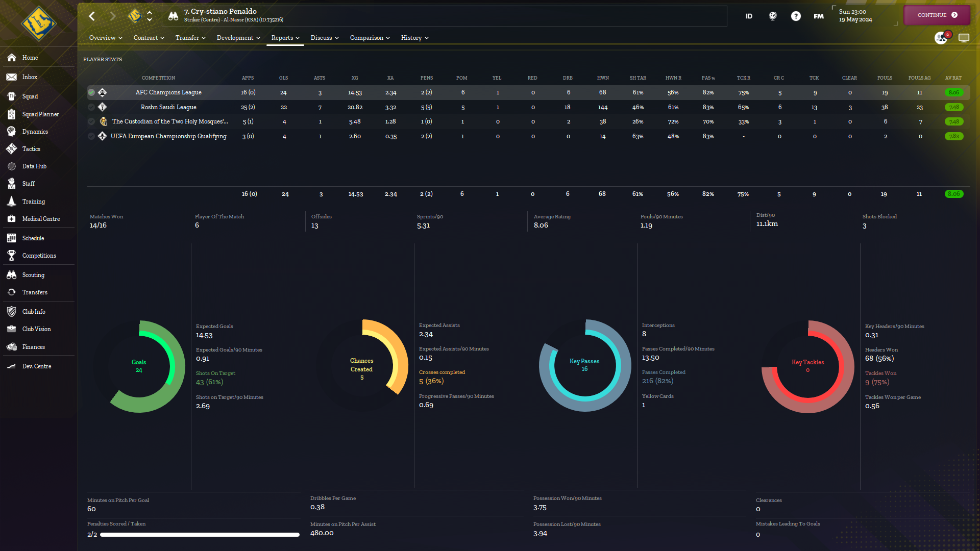Step to previous player with up chevron
980x551 pixels.
(150, 12)
